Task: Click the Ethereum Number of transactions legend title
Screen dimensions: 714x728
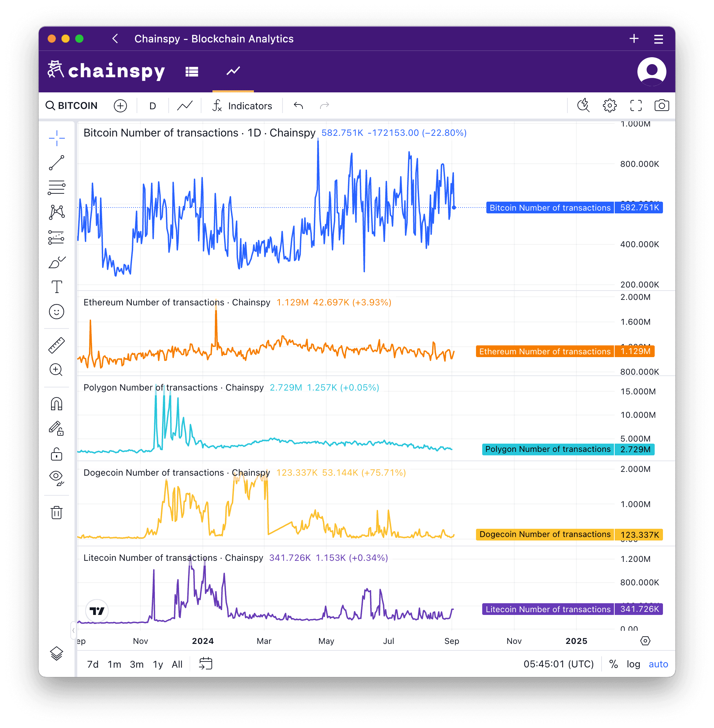Action: click(x=177, y=302)
